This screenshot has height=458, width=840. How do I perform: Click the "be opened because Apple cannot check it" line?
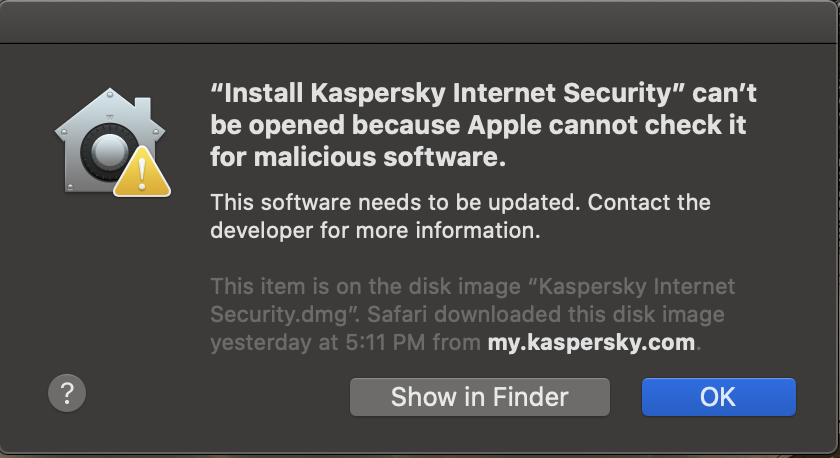[x=479, y=126]
